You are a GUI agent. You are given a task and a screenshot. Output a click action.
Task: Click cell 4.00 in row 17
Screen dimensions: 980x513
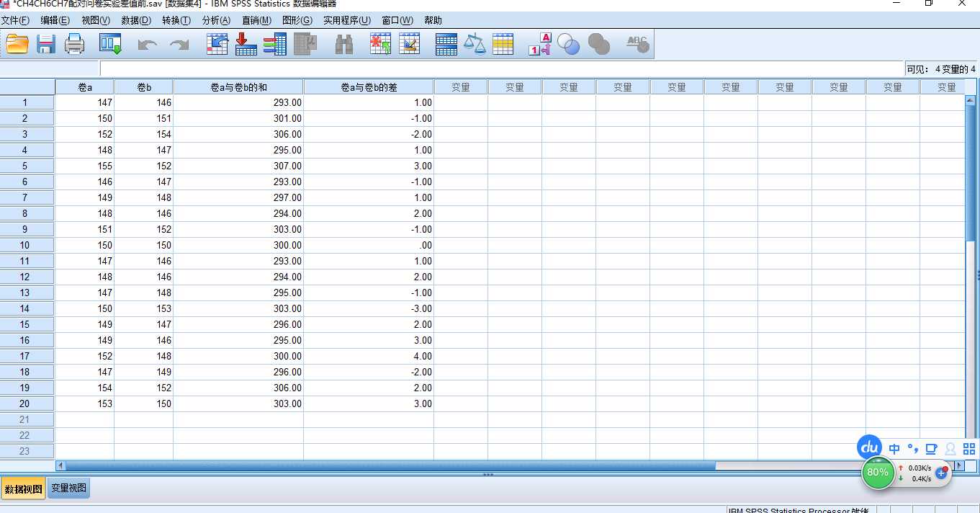click(x=369, y=356)
